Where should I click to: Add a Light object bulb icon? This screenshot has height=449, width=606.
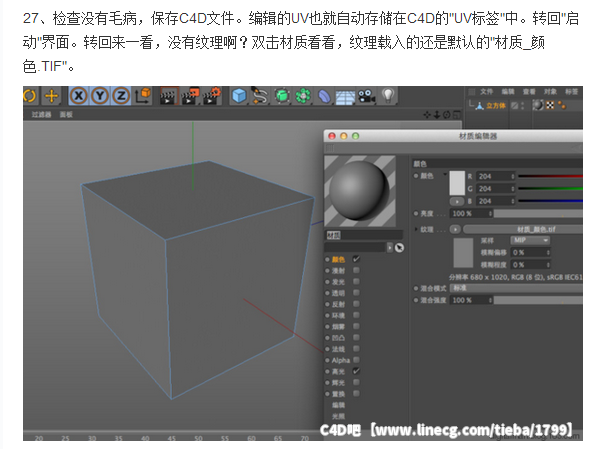point(388,95)
